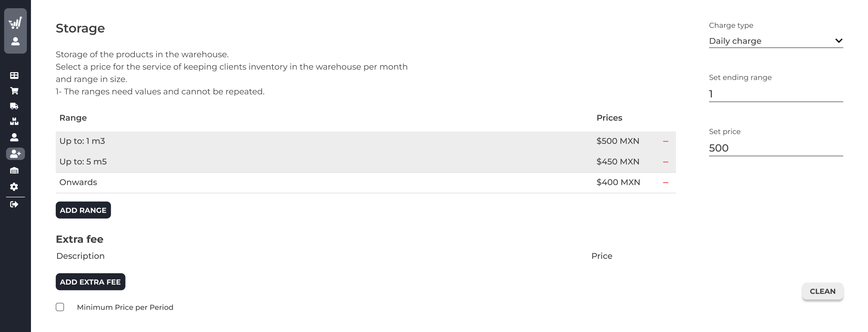Enable Minimum Price per Period checkbox
Image resolution: width=868 pixels, height=332 pixels.
point(60,307)
